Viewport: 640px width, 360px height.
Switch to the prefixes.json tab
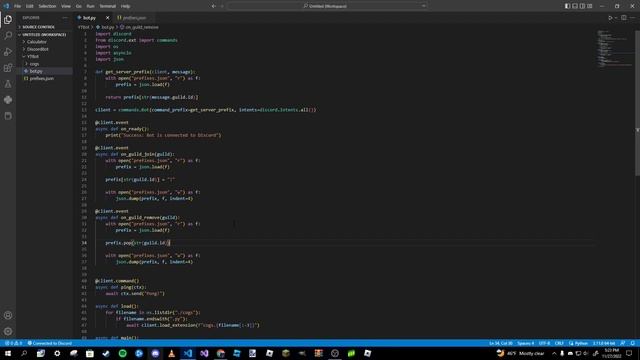pos(133,18)
